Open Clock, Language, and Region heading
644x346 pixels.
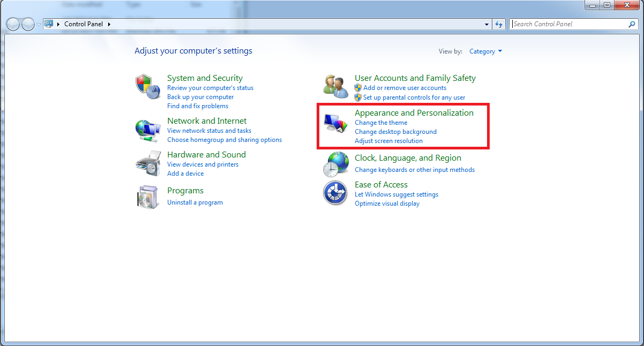(x=408, y=158)
